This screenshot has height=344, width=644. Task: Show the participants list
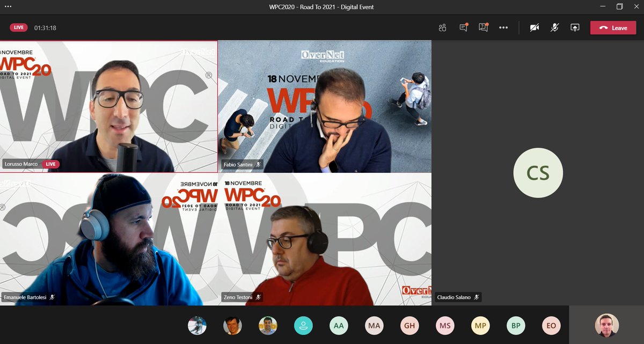click(x=442, y=28)
